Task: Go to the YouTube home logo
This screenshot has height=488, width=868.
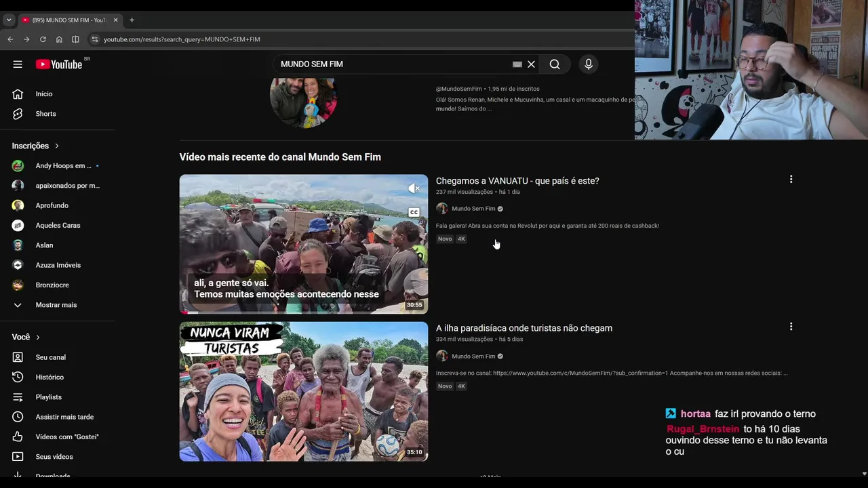Action: (59, 64)
